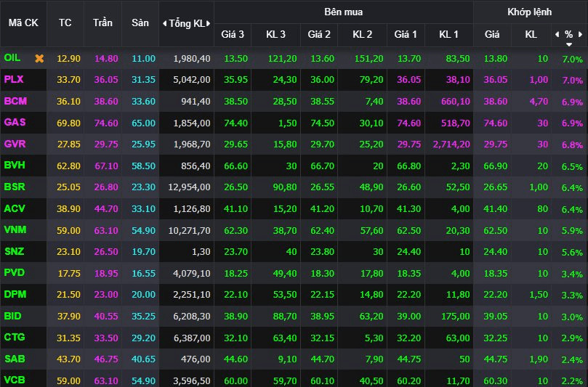This screenshot has width=588, height=387.
Task: Select the BVH stock symbol
Action: 15,165
